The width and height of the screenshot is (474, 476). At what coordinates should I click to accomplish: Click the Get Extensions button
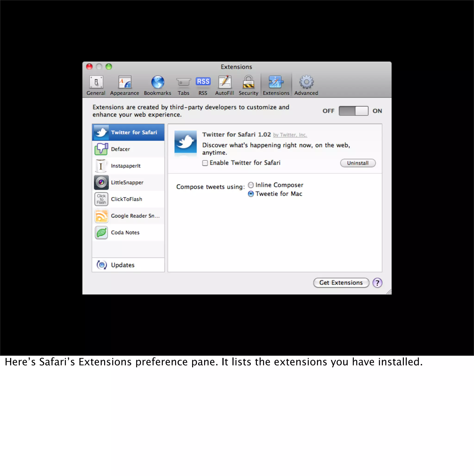tap(341, 283)
